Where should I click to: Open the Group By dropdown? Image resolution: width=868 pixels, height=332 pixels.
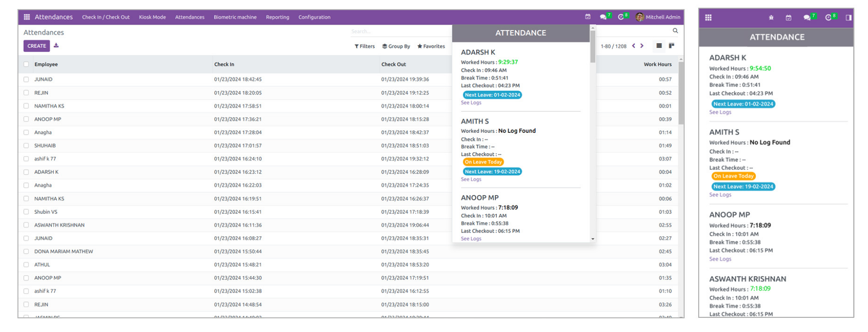tap(396, 46)
